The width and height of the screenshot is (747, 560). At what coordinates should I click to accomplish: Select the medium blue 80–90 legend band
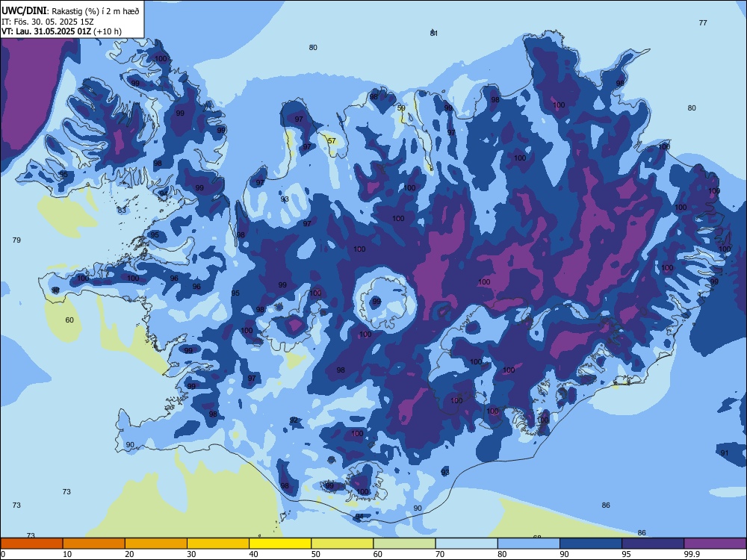coord(528,544)
